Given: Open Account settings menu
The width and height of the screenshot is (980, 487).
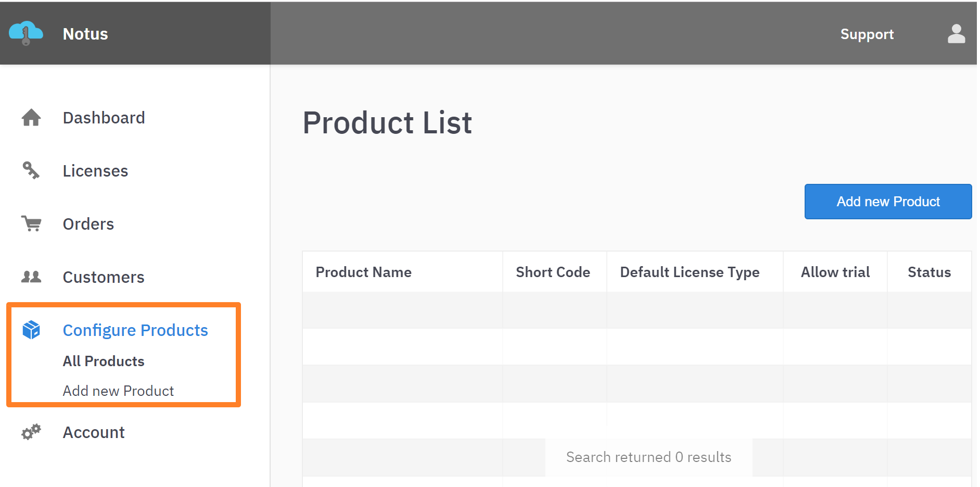Looking at the screenshot, I should pyautogui.click(x=94, y=432).
